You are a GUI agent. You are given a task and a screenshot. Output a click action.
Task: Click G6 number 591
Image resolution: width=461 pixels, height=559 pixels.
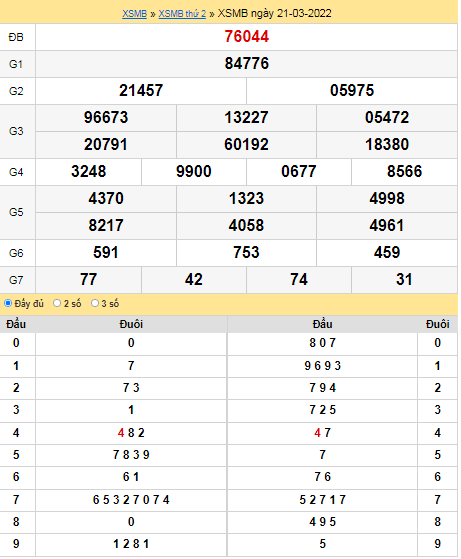pyautogui.click(x=106, y=252)
